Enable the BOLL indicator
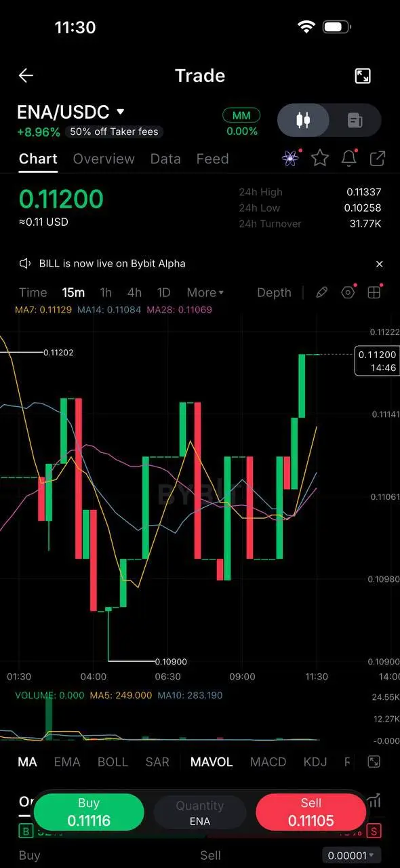The image size is (400, 868). click(x=113, y=762)
